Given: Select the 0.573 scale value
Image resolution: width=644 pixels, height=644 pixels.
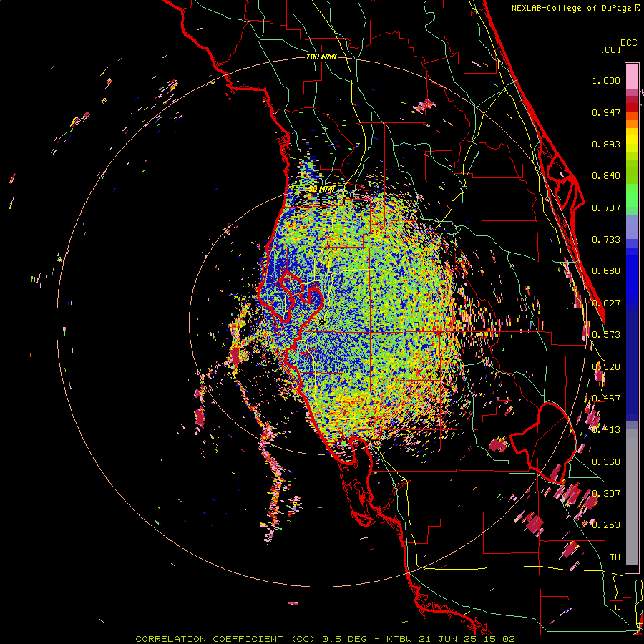Looking at the screenshot, I should pyautogui.click(x=606, y=335).
